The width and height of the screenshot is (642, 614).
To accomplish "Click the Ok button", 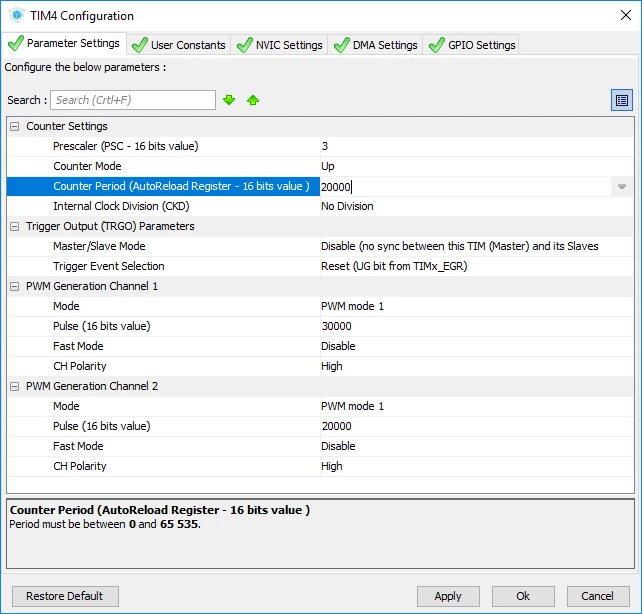I will (x=523, y=596).
